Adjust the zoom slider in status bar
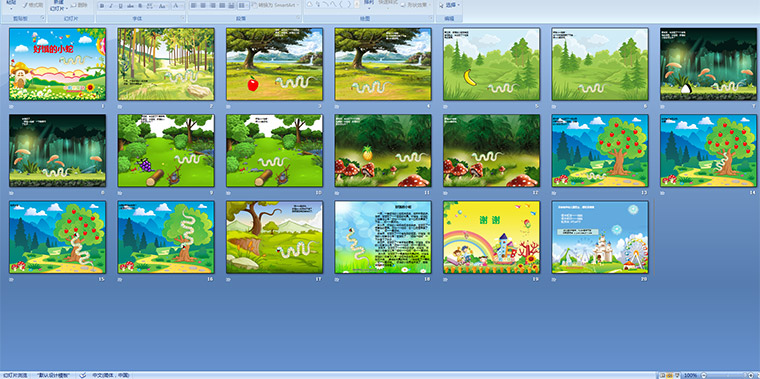This screenshot has width=760, height=379. coord(727,376)
